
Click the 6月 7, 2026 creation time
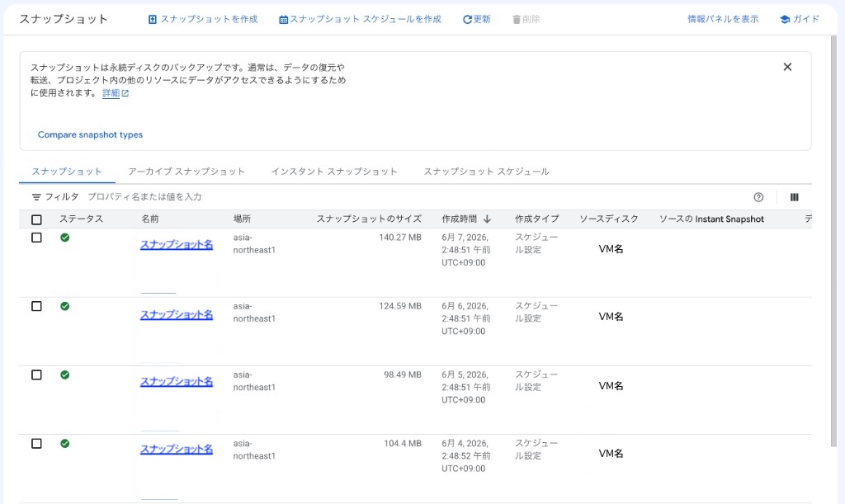pos(465,250)
